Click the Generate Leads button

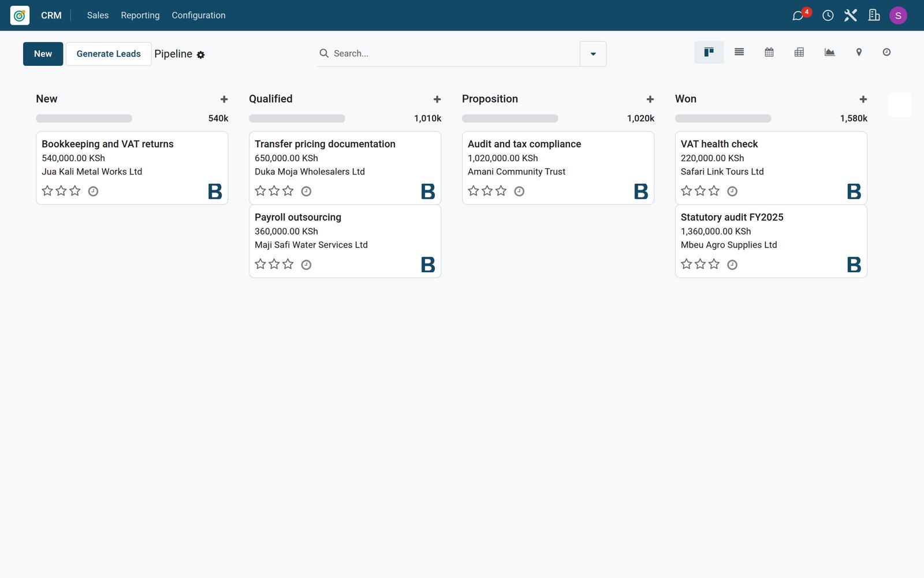(x=109, y=54)
